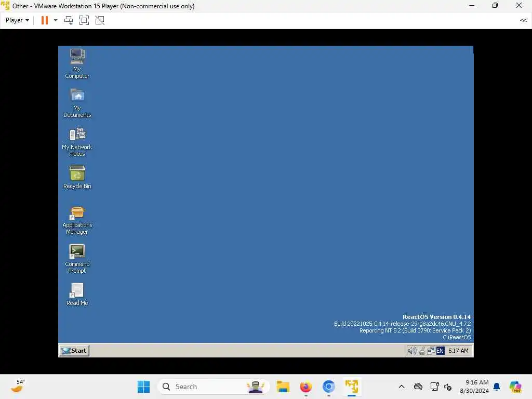Viewport: 532px width, 399px height.
Task: Select the Command Prompt shortcut
Action: click(x=77, y=259)
